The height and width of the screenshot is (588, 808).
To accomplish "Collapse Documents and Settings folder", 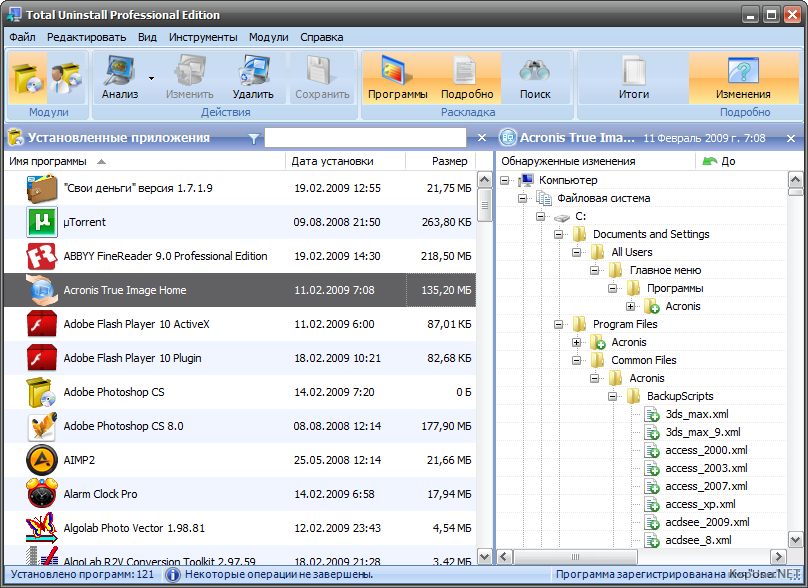I will tap(559, 234).
